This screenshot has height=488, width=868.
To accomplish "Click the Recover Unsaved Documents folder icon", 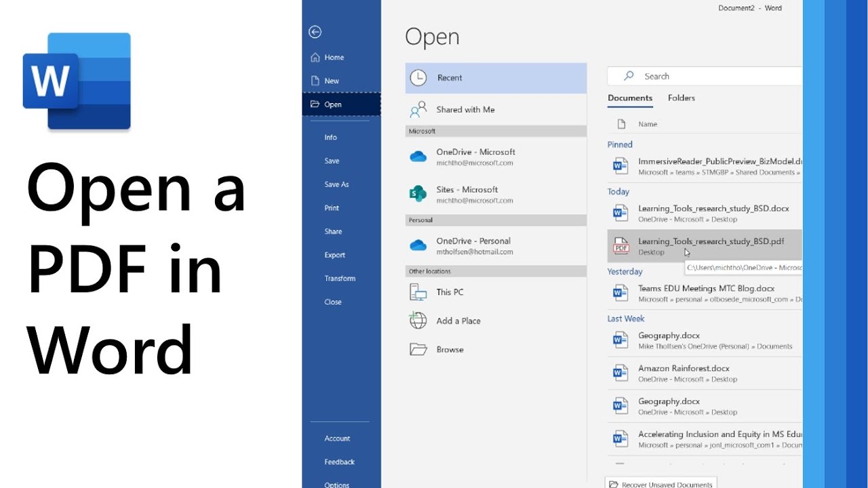I will coord(614,485).
